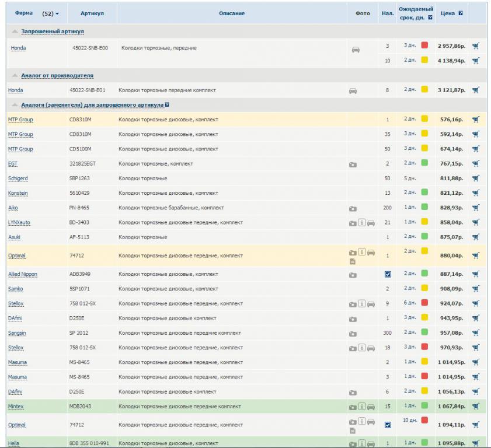Collapse Аналоги (заменители) для запрошенного артикула section

coord(92,105)
